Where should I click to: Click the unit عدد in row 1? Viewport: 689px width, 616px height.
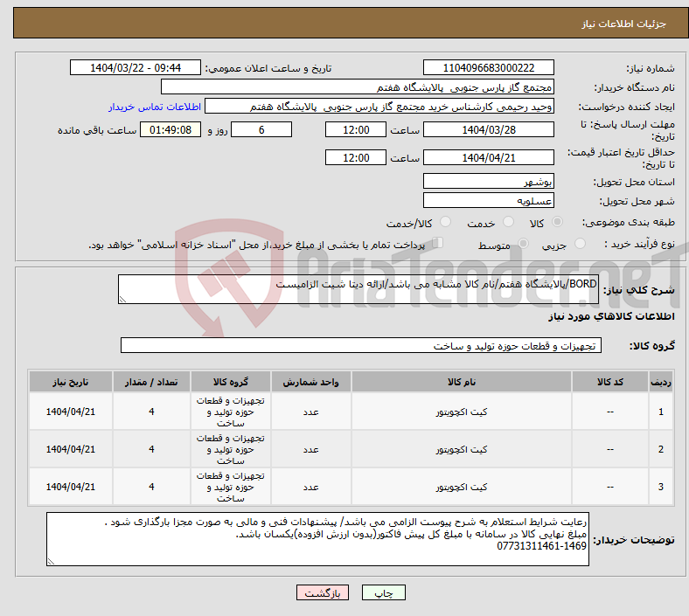click(x=310, y=412)
